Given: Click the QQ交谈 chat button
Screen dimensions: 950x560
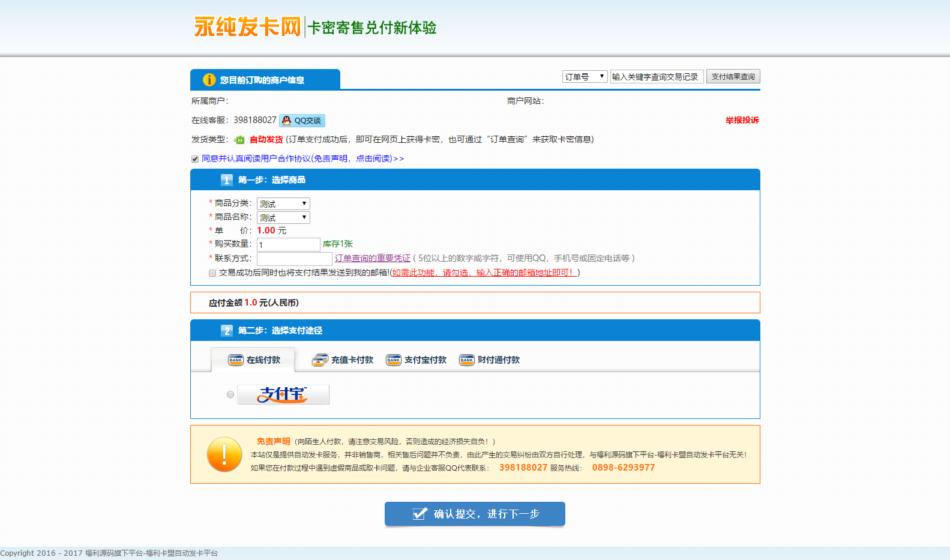Looking at the screenshot, I should [302, 121].
